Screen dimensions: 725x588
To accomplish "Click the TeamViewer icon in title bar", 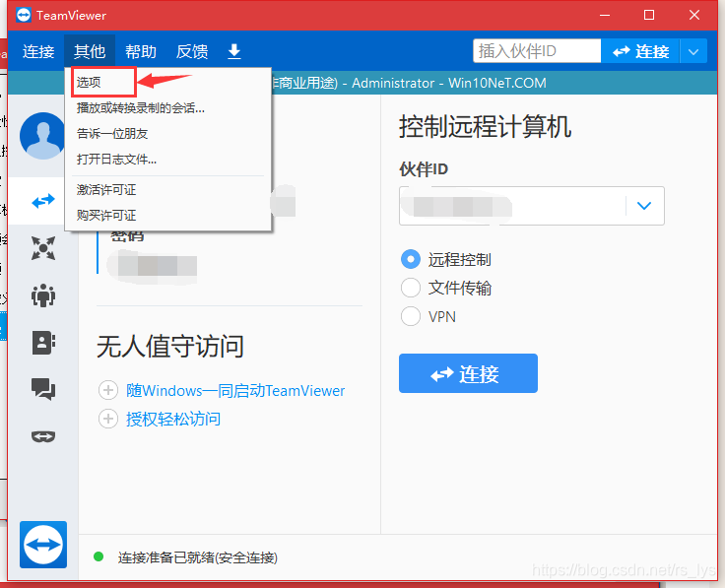I will click(23, 15).
